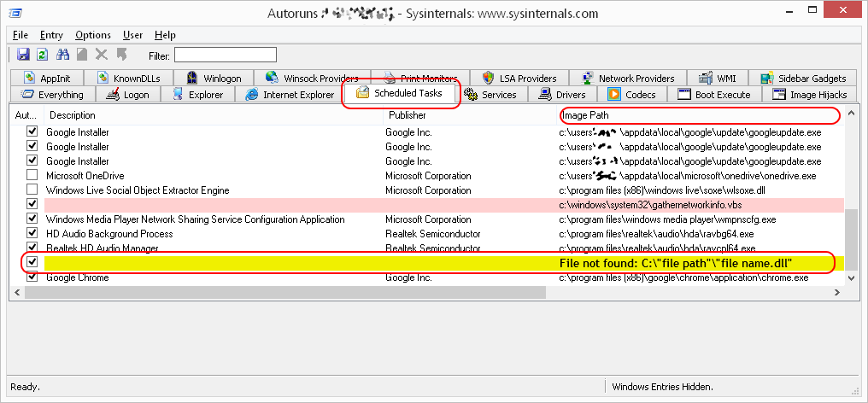Image resolution: width=868 pixels, height=403 pixels.
Task: Uncheck the Realtek HD Audio Manager checkbox
Action: click(x=32, y=248)
